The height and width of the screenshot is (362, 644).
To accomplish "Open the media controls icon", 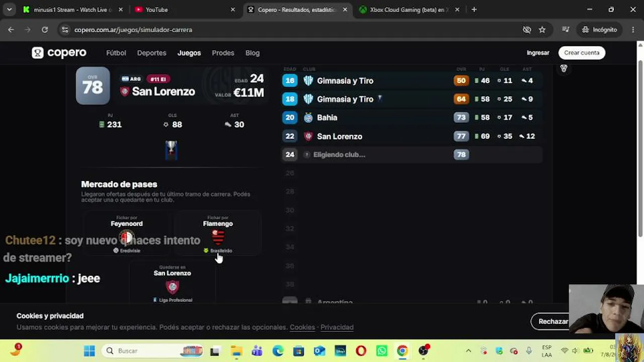I will coord(566,30).
